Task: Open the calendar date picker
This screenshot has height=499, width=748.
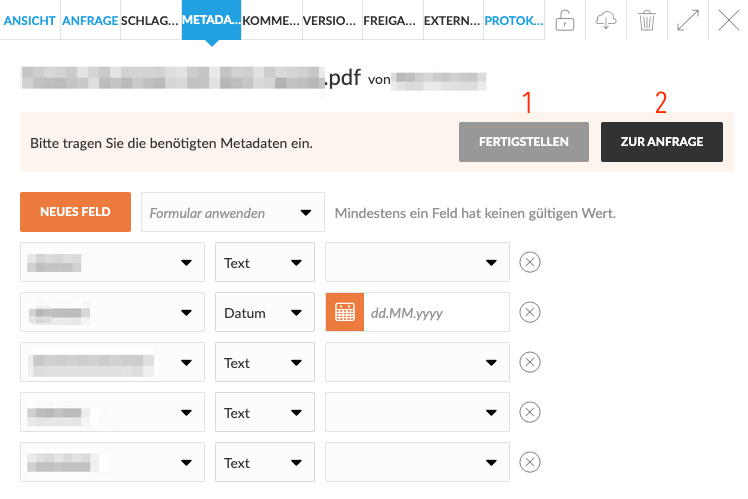Action: [344, 312]
